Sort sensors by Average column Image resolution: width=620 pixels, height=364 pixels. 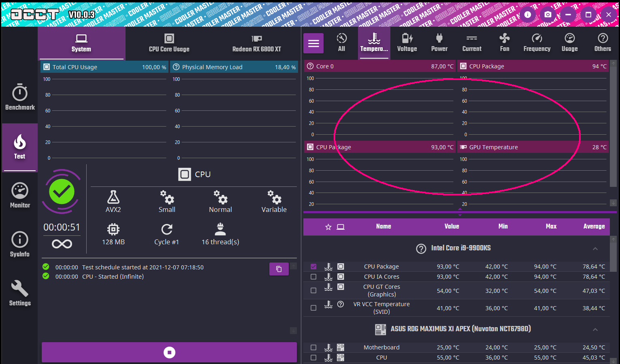point(594,226)
